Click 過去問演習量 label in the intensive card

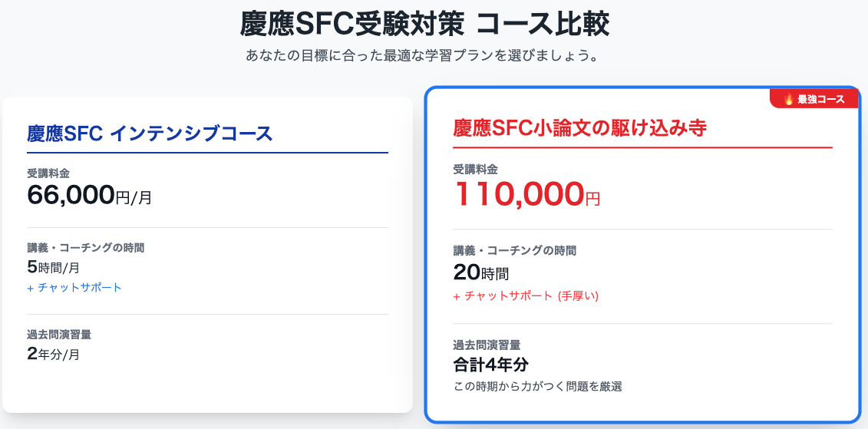pos(59,335)
